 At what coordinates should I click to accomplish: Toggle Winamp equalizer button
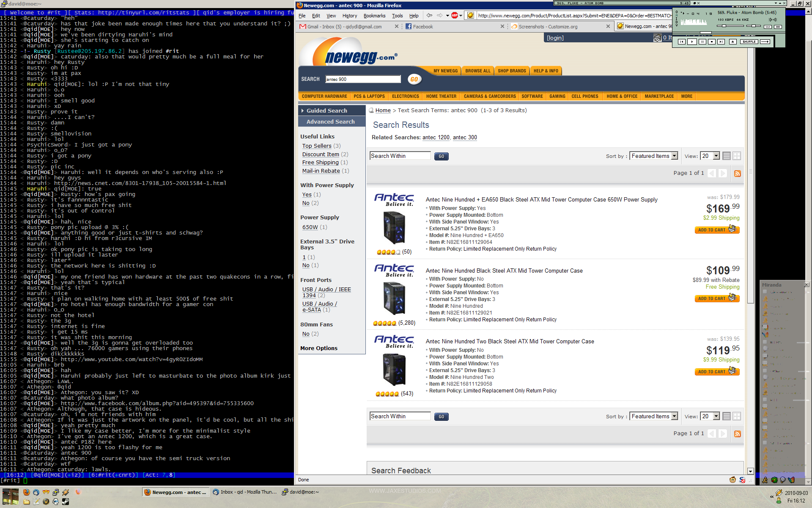768,27
